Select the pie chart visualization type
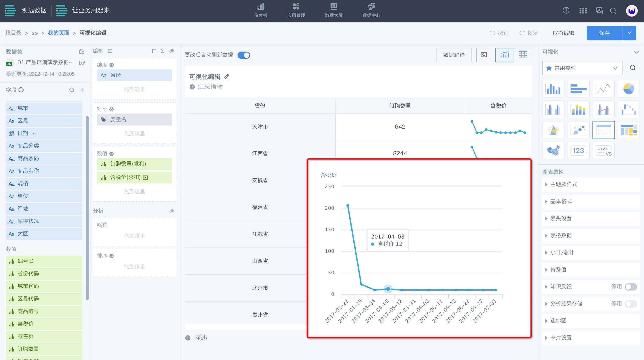This screenshot has width=644, height=360. [x=628, y=89]
